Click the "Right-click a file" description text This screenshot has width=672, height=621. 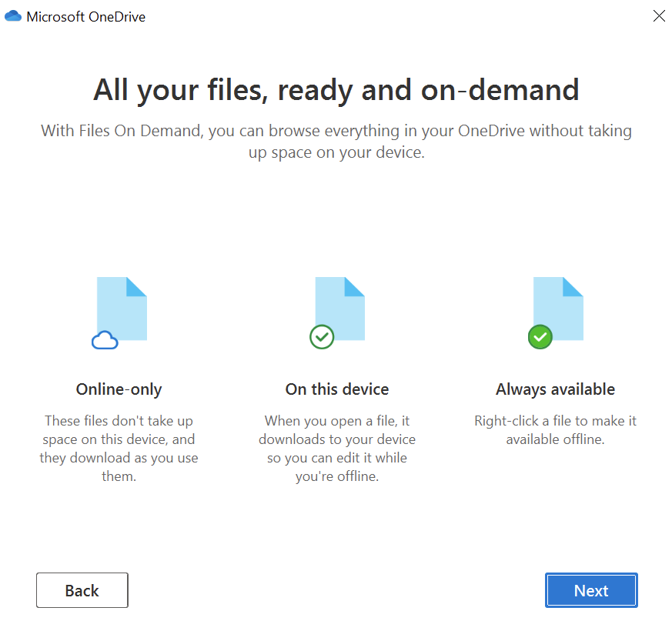point(555,430)
